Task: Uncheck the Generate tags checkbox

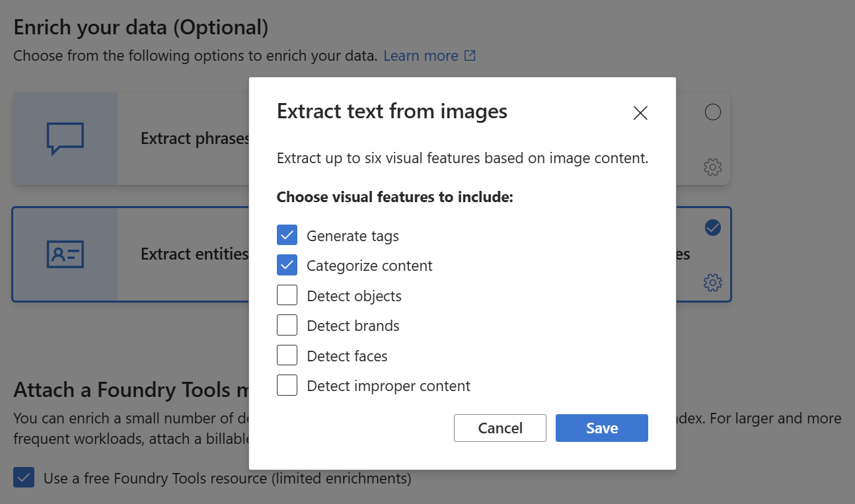Action: 287,235
